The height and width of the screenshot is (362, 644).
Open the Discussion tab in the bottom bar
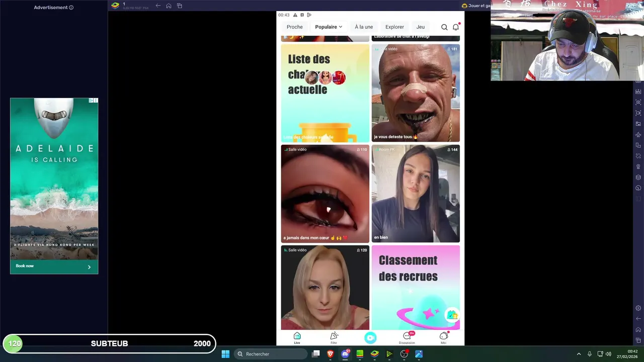coord(407,338)
